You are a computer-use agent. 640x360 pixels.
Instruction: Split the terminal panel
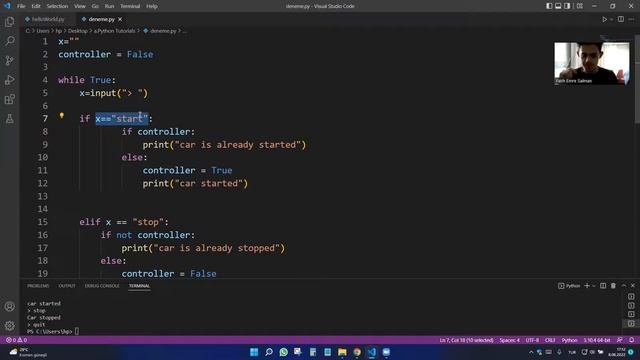point(603,286)
